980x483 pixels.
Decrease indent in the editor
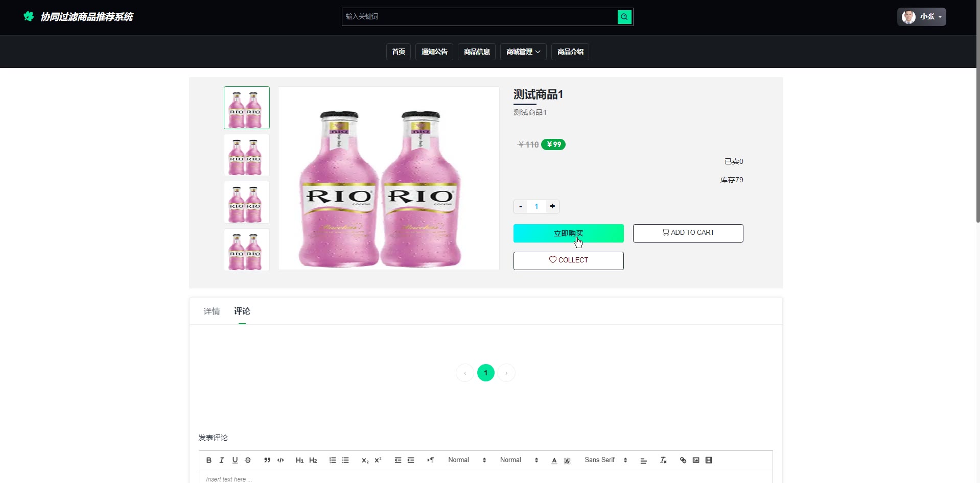398,460
